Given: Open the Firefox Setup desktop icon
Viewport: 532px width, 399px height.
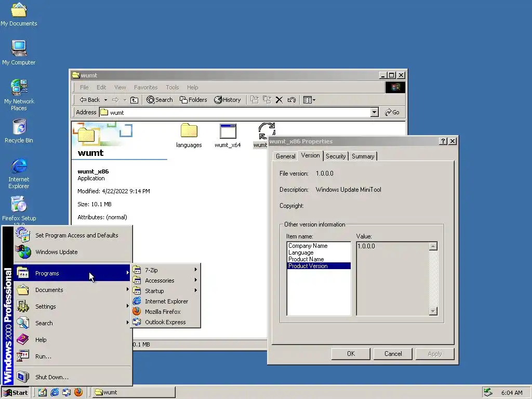Looking at the screenshot, I should tap(19, 210).
